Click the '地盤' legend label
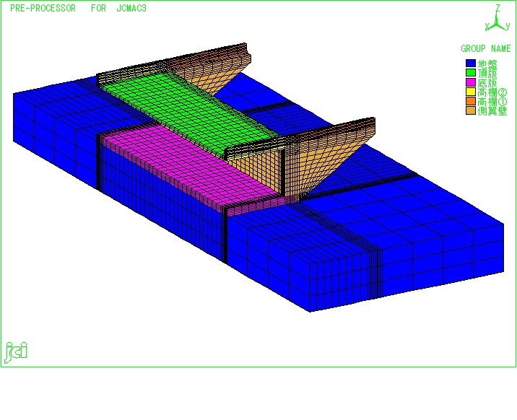The height and width of the screenshot is (420, 517). click(487, 64)
